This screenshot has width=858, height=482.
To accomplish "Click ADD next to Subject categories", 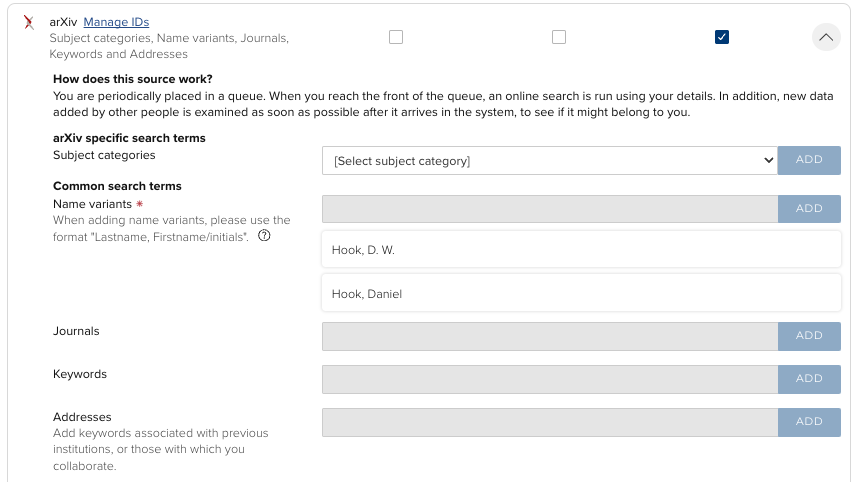I will point(809,160).
